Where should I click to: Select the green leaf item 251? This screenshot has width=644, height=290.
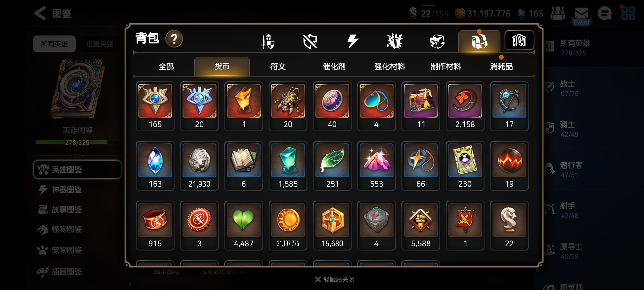(x=332, y=166)
